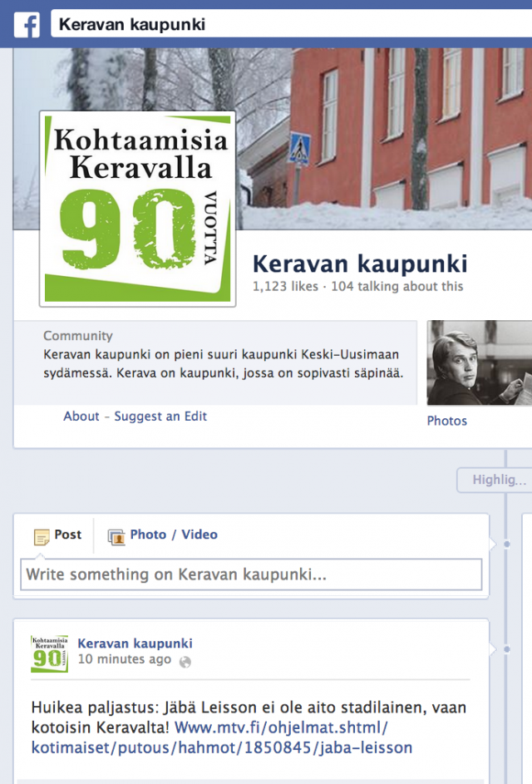Click the Write something on Keravan kaupunki field
The width and height of the screenshot is (532, 784).
pyautogui.click(x=251, y=574)
